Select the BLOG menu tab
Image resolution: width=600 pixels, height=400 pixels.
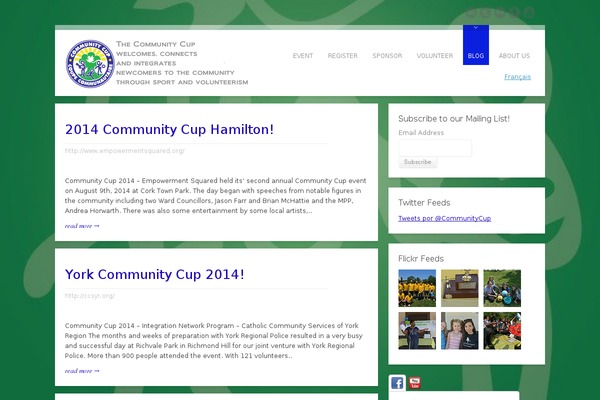(476, 45)
